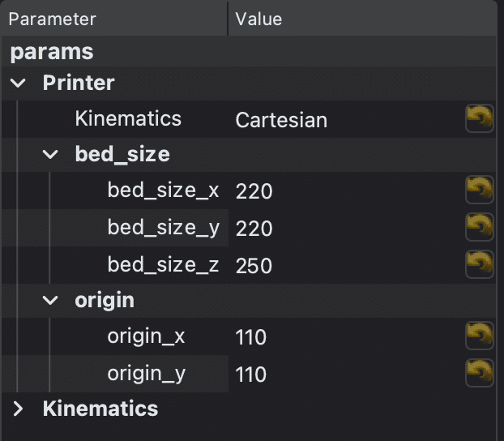This screenshot has width=504, height=441.
Task: Expand the Kinematics group at the bottom
Action: pyautogui.click(x=18, y=409)
